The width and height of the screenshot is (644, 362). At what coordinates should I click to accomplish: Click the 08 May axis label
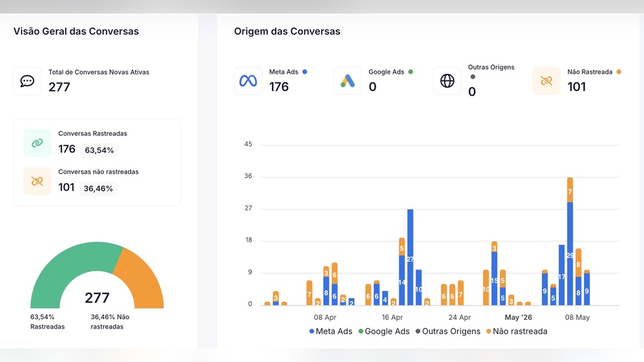pyautogui.click(x=577, y=317)
